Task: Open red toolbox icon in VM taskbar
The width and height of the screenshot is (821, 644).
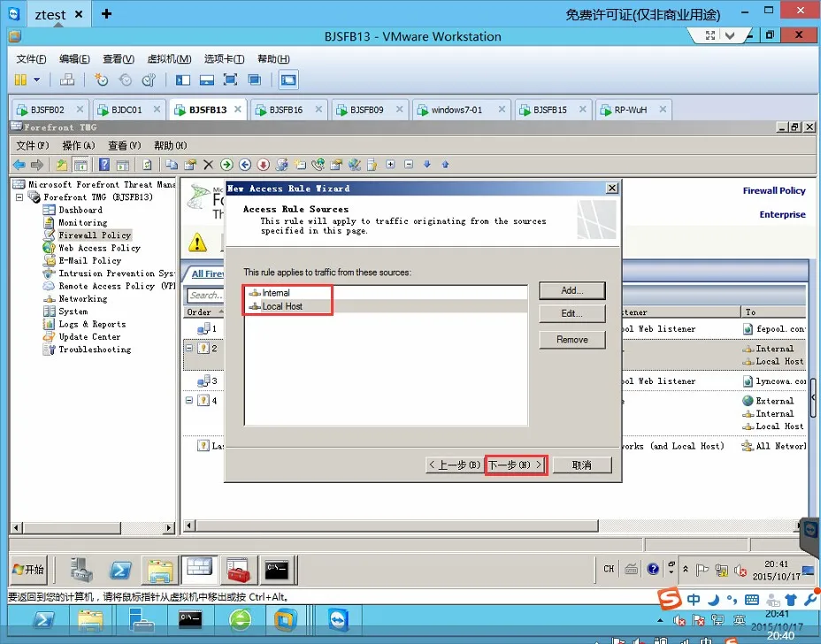Action: (x=238, y=571)
